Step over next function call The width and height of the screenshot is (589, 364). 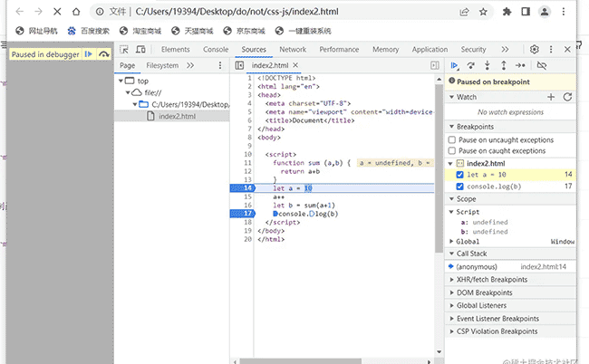(470, 66)
